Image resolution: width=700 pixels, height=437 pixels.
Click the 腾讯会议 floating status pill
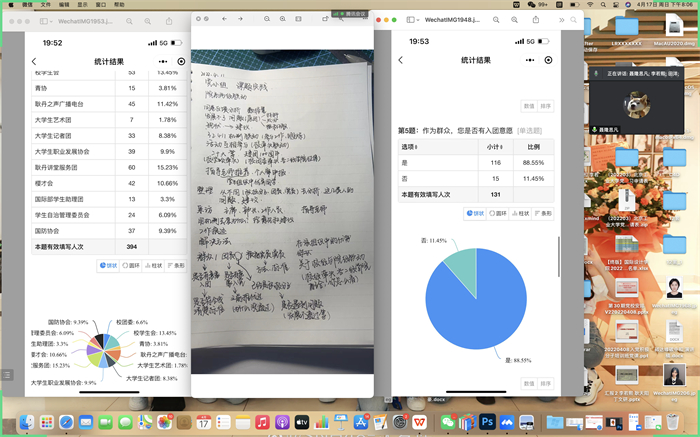[x=350, y=14]
